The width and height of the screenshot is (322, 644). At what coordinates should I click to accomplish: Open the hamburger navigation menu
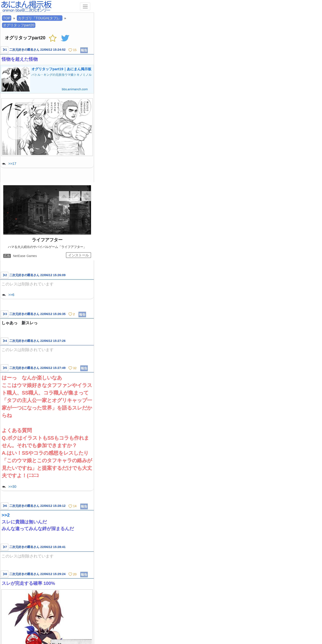click(x=85, y=7)
